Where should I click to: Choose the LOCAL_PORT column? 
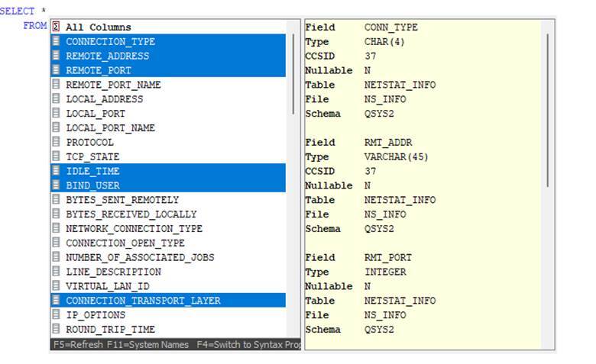click(95, 114)
